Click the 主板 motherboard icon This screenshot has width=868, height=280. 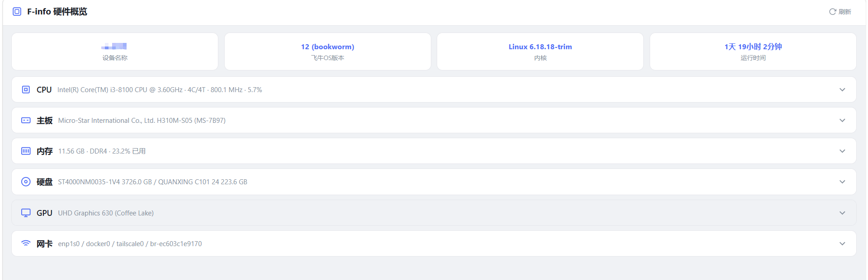[26, 120]
